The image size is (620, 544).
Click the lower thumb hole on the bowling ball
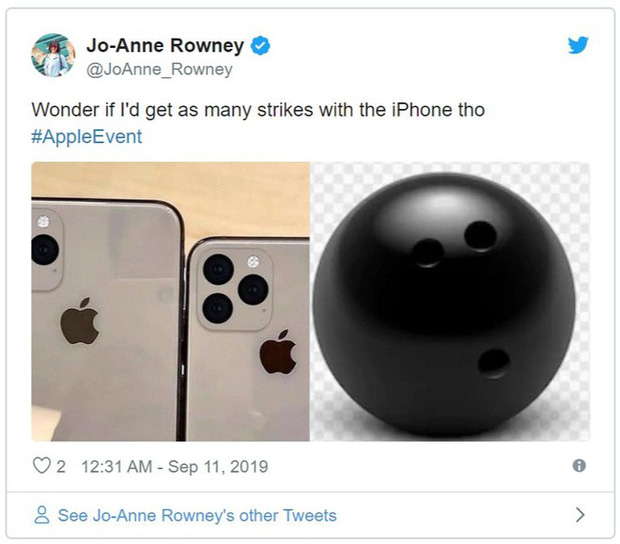(493, 363)
